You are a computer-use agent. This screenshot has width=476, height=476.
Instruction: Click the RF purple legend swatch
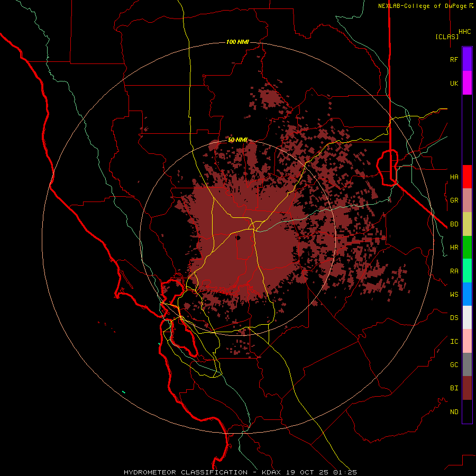click(467, 59)
